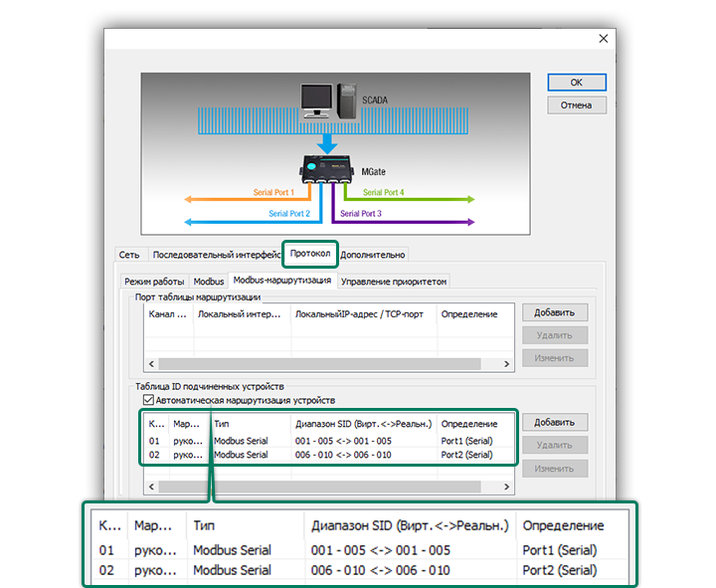Open the 'Управление приоритетом' sub-tab

click(x=394, y=282)
